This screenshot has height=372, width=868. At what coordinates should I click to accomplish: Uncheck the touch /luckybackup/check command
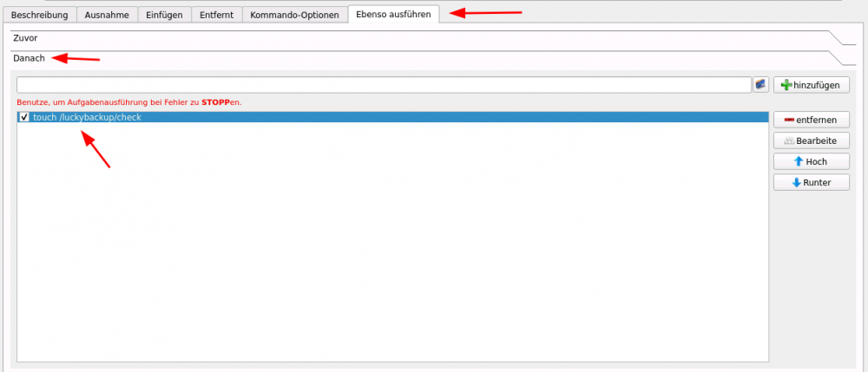click(23, 117)
